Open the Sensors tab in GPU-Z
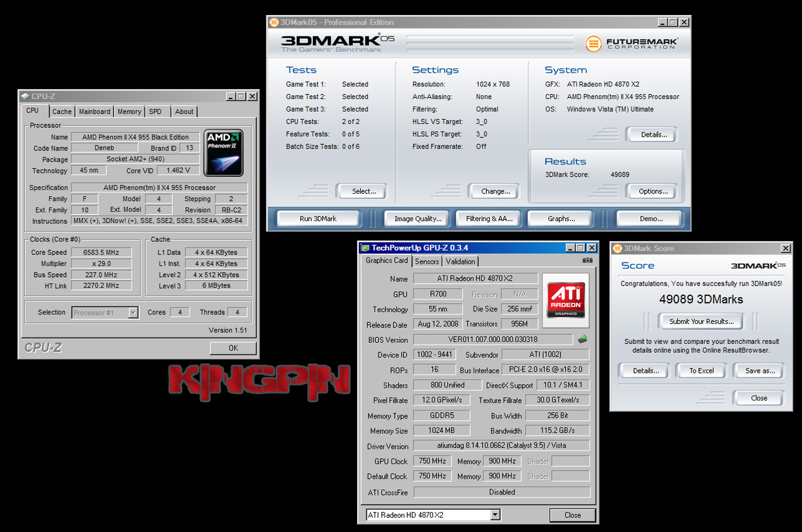The width and height of the screenshot is (802, 532). point(427,261)
